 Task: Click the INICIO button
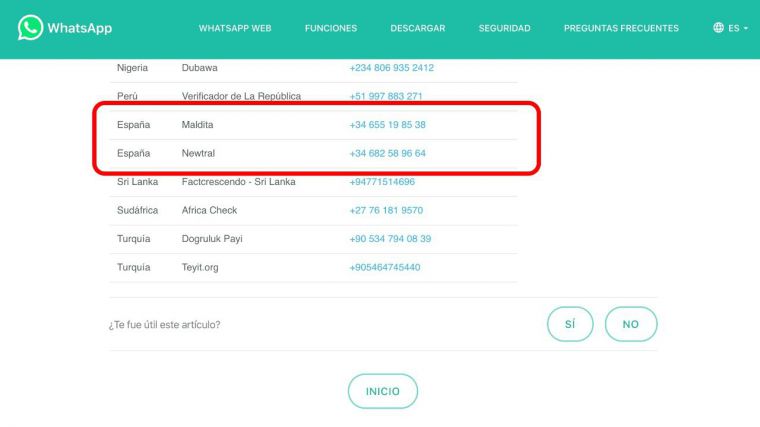[382, 391]
